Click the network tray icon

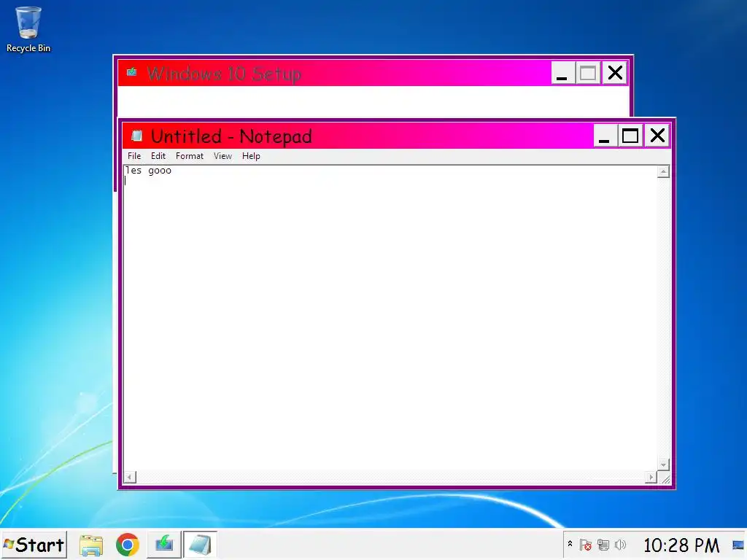pos(603,545)
